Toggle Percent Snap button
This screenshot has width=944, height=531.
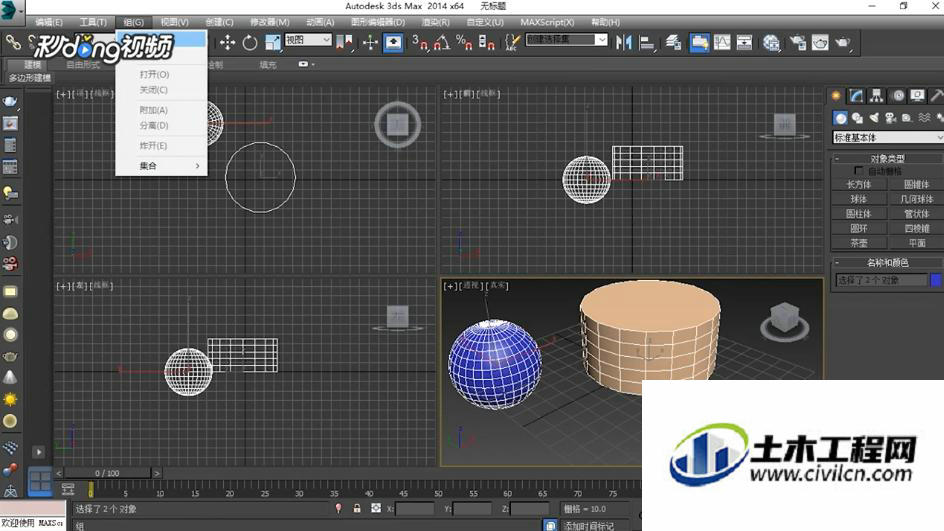464,42
